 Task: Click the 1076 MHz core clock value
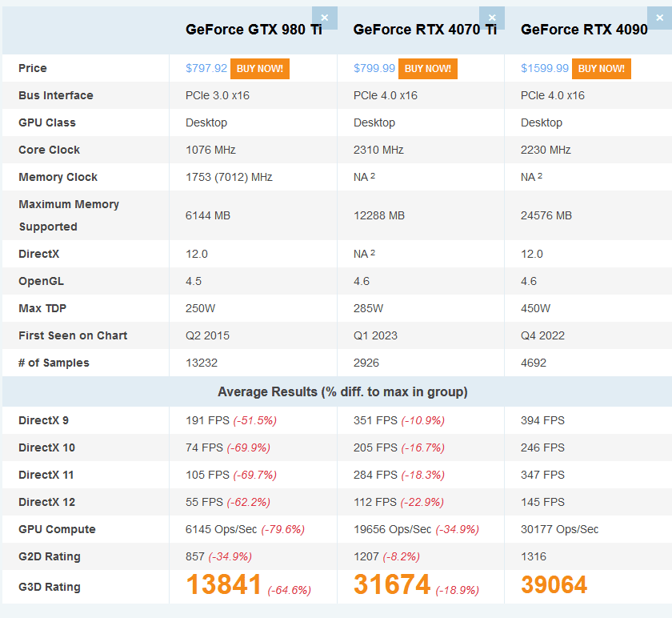click(x=210, y=150)
